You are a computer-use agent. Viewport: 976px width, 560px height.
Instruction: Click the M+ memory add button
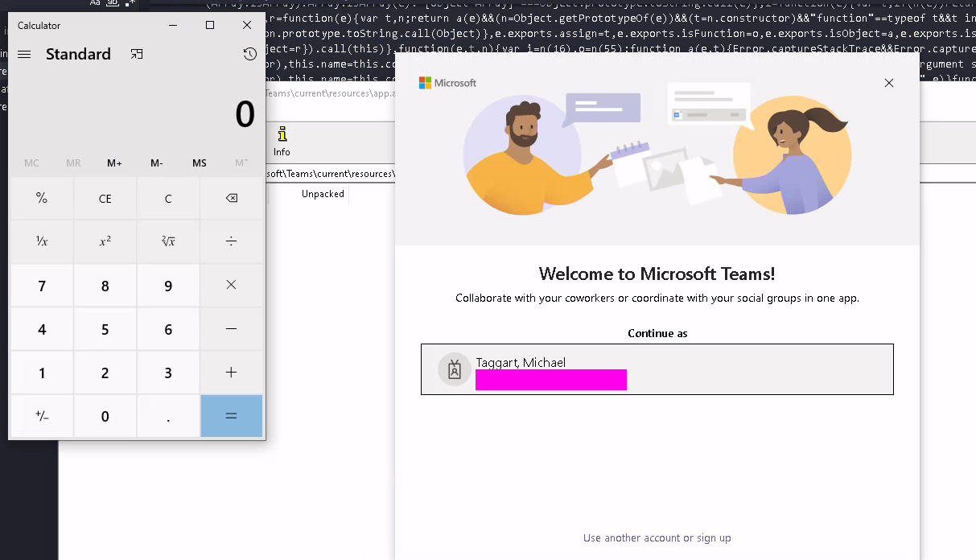pos(115,163)
